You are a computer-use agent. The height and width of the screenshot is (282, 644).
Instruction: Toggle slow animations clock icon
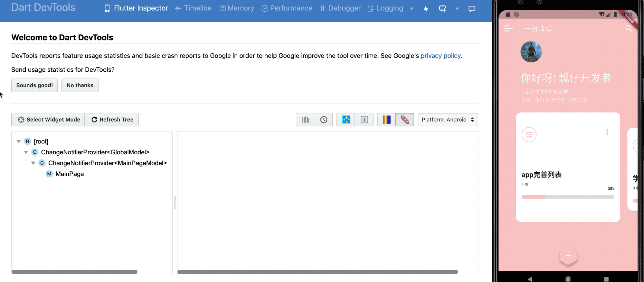point(324,120)
